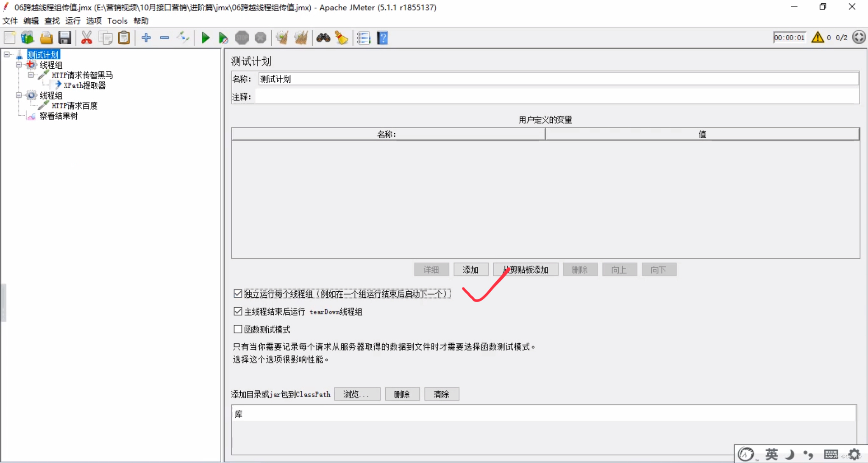Click the 名称 input field
Viewport: 868px width, 463px height.
point(559,79)
